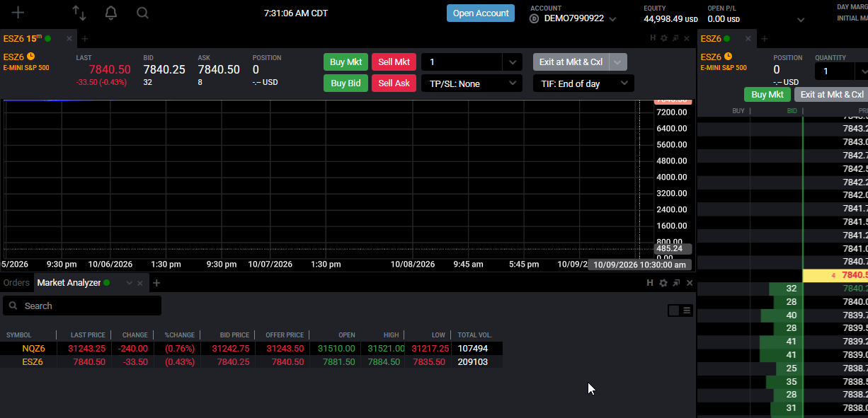Click Buy Mkt in the DOM panel
Image resolution: width=868 pixels, height=418 pixels.
[x=767, y=95]
